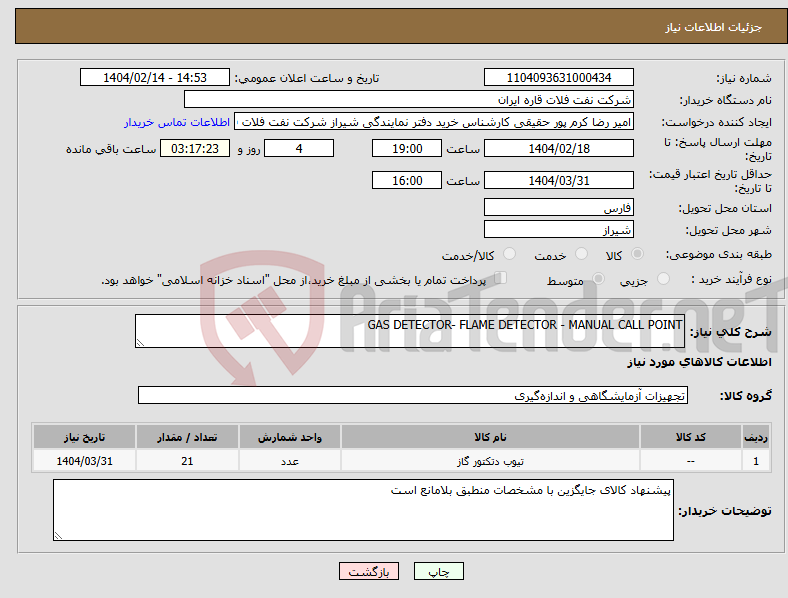Viewport: 788px width, 598px height.
Task: Click the تعداد / مقدار column header
Action: (x=187, y=437)
